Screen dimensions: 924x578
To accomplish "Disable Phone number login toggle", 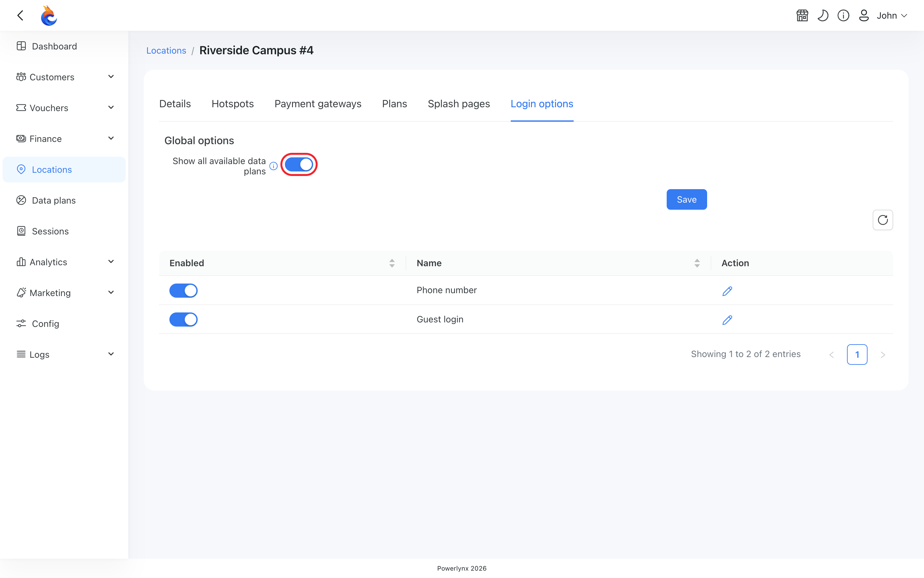I will coord(183,291).
